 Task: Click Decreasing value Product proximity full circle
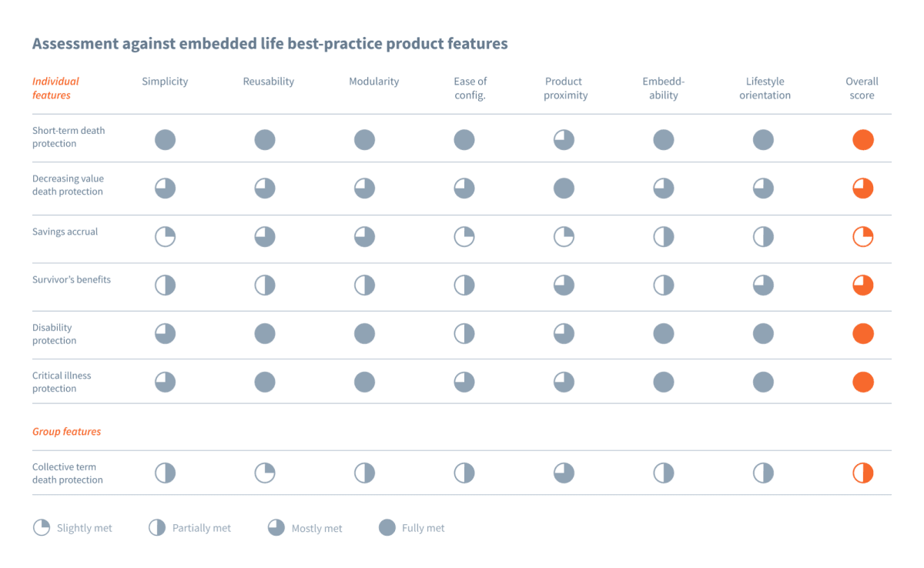pos(564,189)
